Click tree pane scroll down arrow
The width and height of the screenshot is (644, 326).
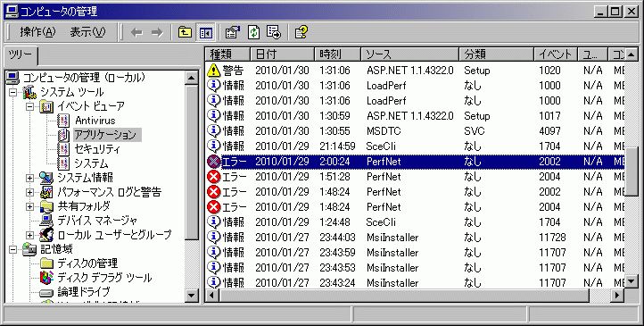pyautogui.click(x=192, y=295)
